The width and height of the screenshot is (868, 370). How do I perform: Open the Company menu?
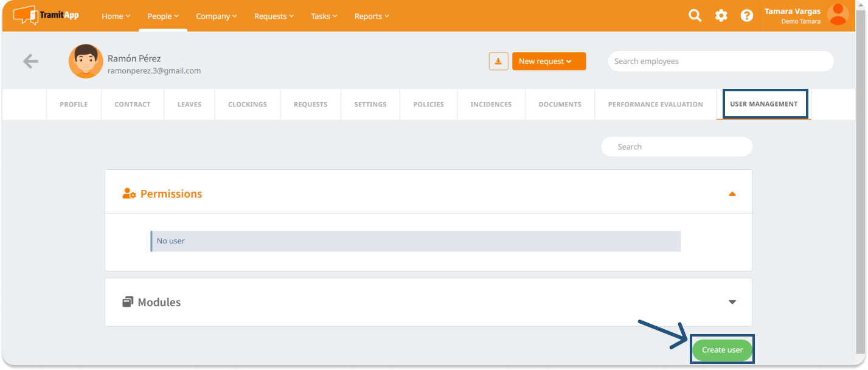point(216,16)
